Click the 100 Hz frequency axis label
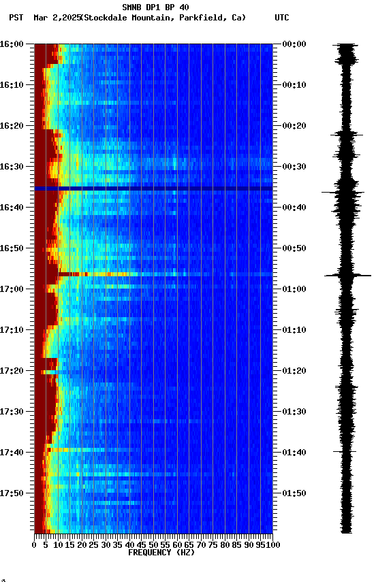Screen dimensions: 376x588 pos(274,545)
